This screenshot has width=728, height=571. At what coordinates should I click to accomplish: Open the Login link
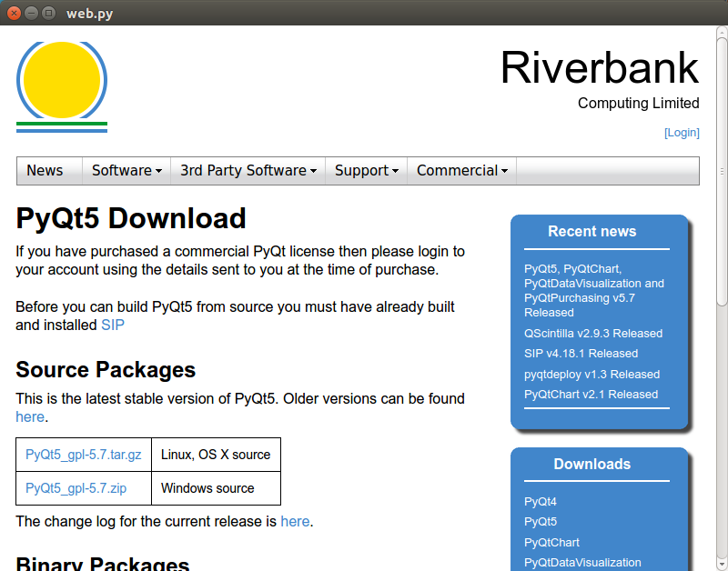point(682,133)
